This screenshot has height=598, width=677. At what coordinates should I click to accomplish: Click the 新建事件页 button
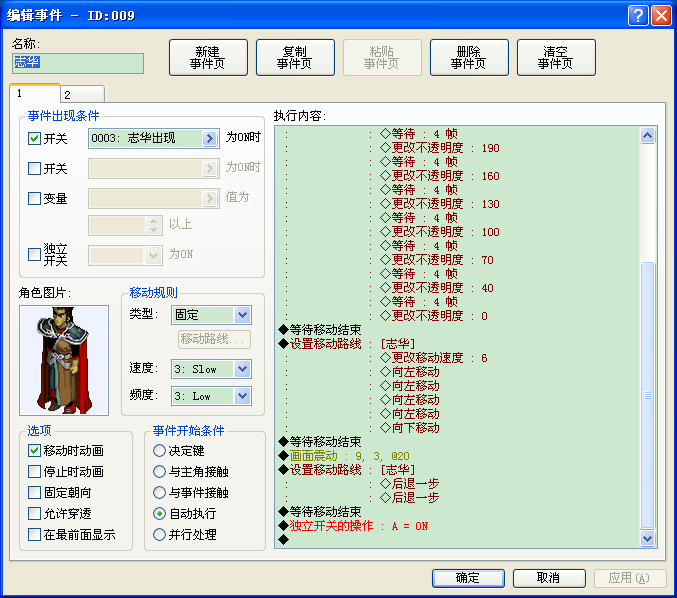(x=208, y=57)
